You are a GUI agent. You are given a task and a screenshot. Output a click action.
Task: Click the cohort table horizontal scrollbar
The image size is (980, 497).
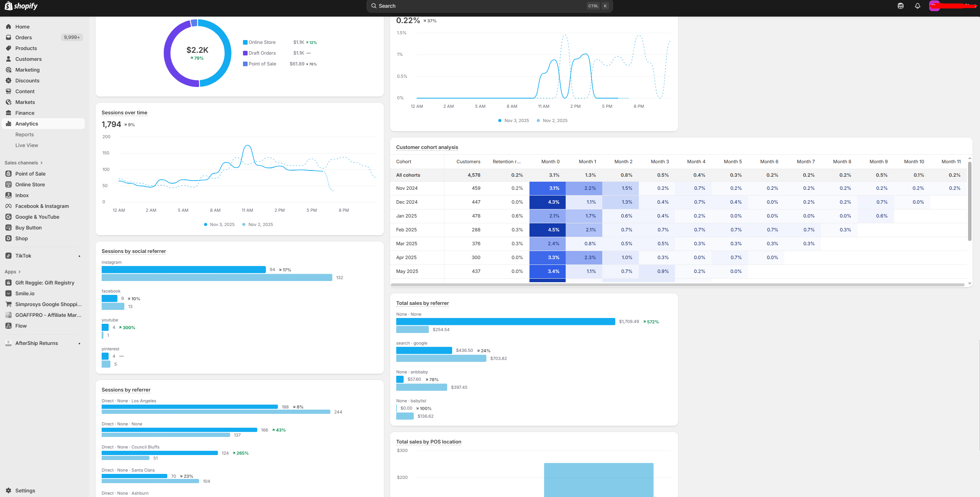click(677, 285)
